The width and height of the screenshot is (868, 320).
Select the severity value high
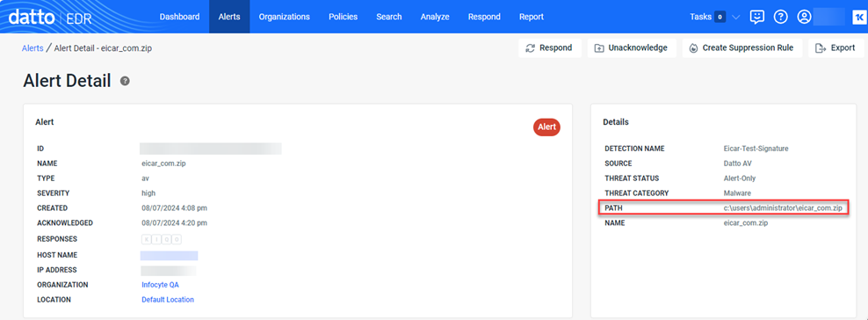(x=148, y=193)
